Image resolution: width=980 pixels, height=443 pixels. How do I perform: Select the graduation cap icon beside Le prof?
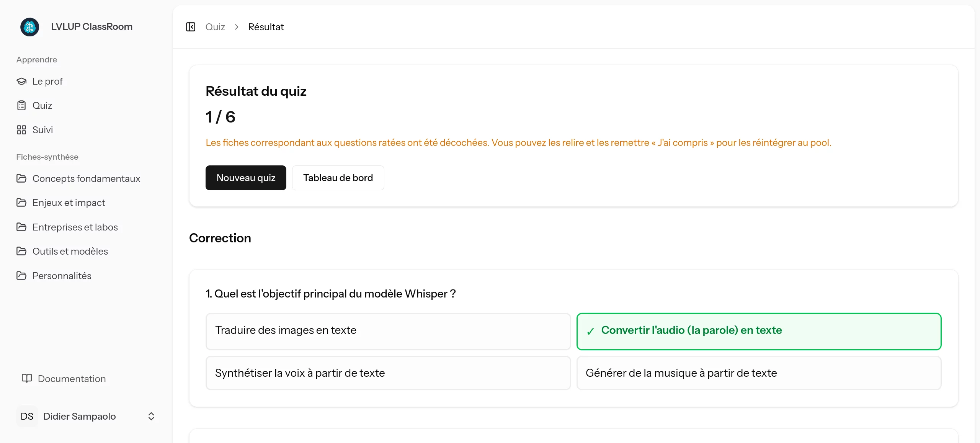click(x=22, y=81)
